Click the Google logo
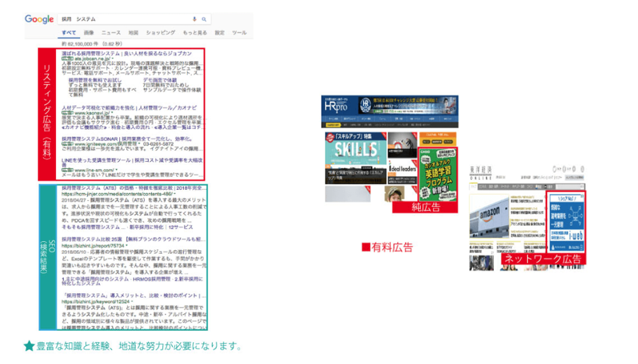Viewport: 638px width, 364px height. click(39, 19)
